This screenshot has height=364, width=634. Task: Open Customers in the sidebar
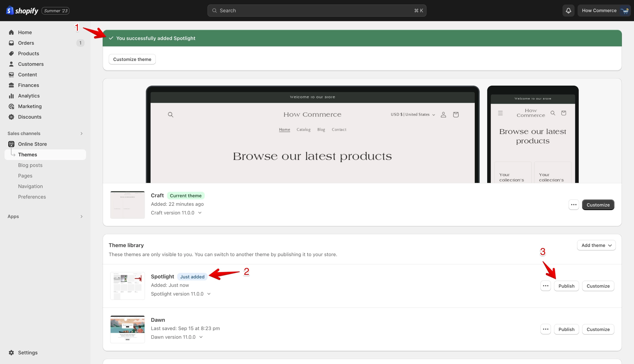pyautogui.click(x=45, y=64)
